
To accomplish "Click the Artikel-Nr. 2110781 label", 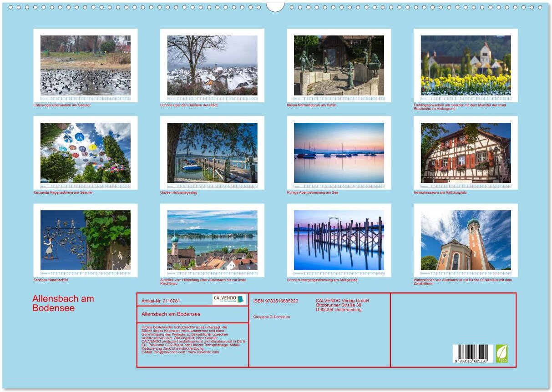I will point(161,301).
